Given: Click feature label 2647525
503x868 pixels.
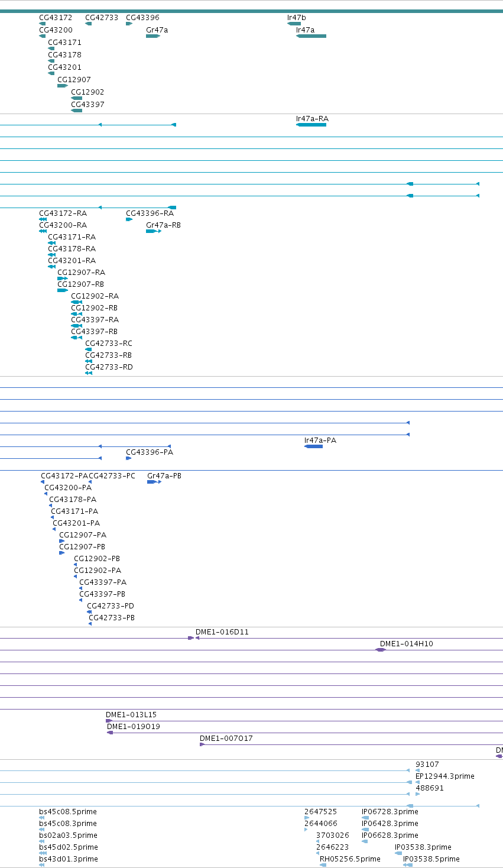Looking at the screenshot, I should tap(321, 812).
